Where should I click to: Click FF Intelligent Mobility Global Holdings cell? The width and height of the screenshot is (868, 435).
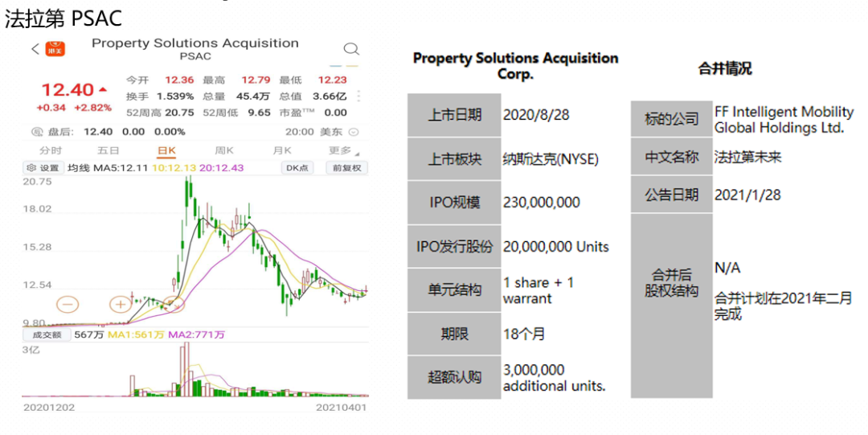click(784, 120)
